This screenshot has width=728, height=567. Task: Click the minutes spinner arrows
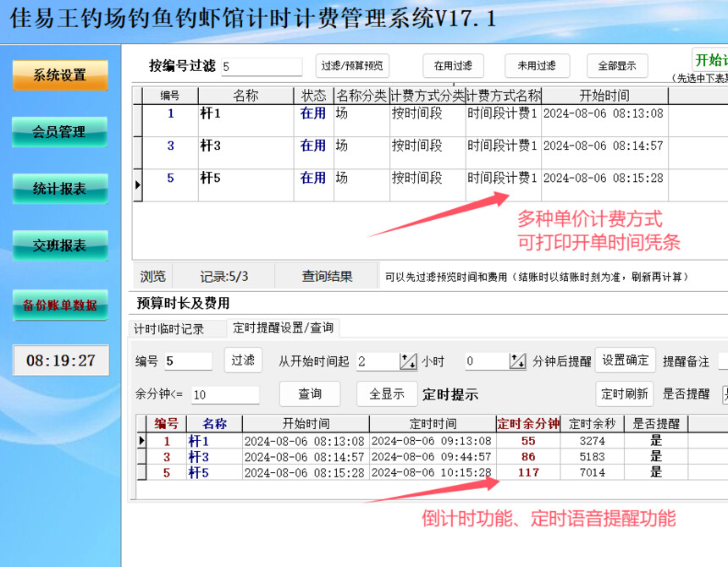click(x=517, y=361)
